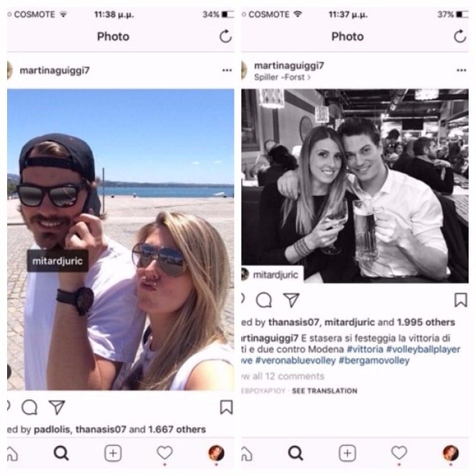This screenshot has height=476, width=476.
Task: Tap refresh icon in right Photo header
Action: (460, 36)
